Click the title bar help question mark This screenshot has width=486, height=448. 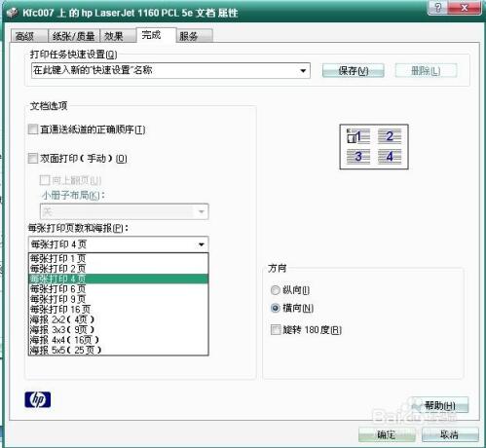(x=438, y=8)
